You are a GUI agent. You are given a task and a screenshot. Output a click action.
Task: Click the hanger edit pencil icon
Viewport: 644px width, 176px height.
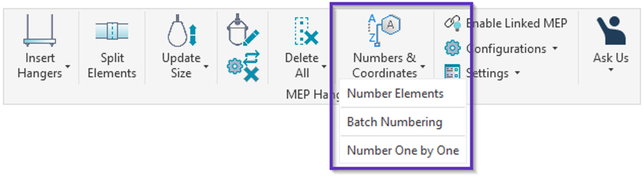point(243,31)
